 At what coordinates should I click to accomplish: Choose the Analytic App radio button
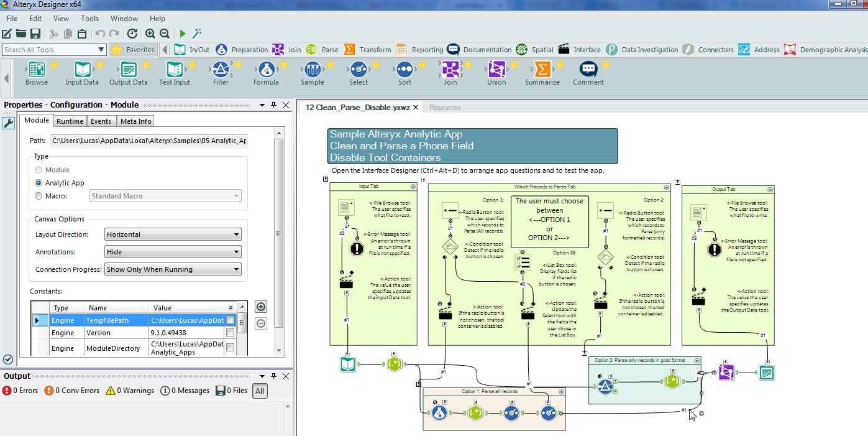(39, 183)
